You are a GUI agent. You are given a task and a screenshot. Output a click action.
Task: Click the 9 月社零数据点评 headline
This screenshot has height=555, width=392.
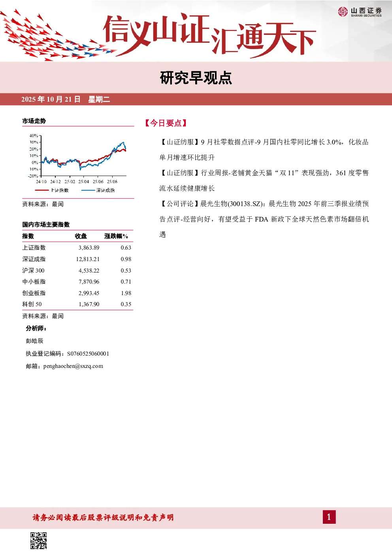pyautogui.click(x=264, y=150)
